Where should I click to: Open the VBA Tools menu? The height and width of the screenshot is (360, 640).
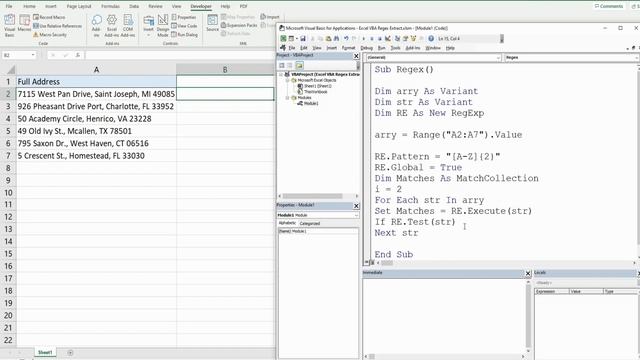coord(395,48)
